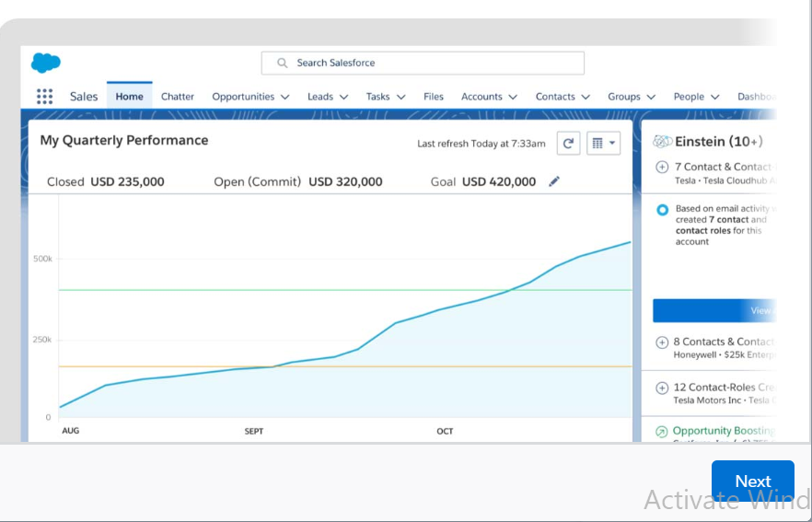Screen dimensions: 812x522
Task: Open the chart table view dropdown
Action: point(603,143)
